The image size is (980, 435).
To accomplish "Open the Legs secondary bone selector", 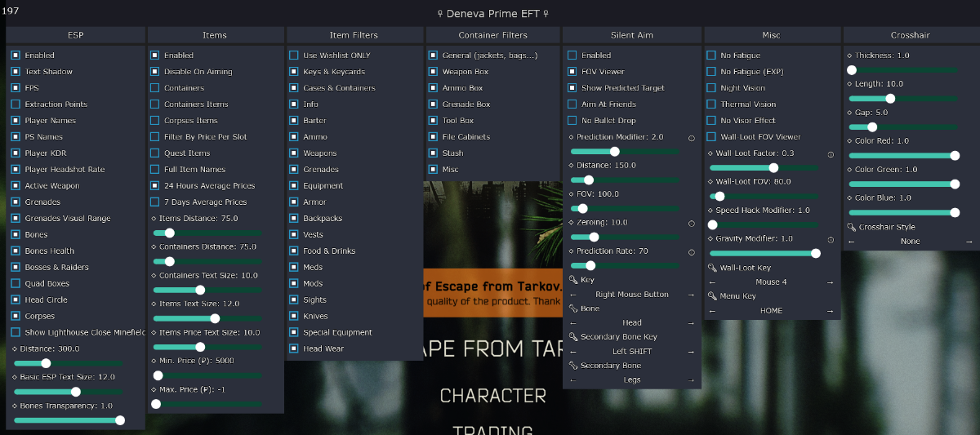I will pos(632,380).
